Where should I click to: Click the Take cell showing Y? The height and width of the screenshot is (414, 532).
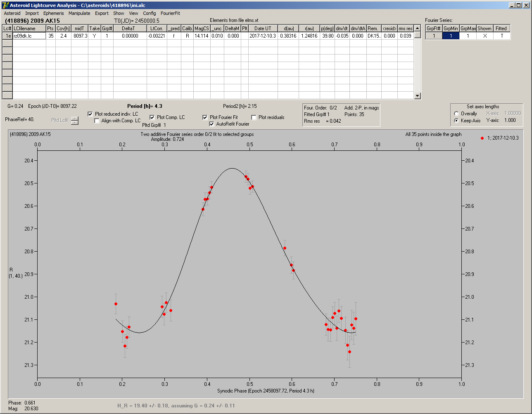pos(95,36)
